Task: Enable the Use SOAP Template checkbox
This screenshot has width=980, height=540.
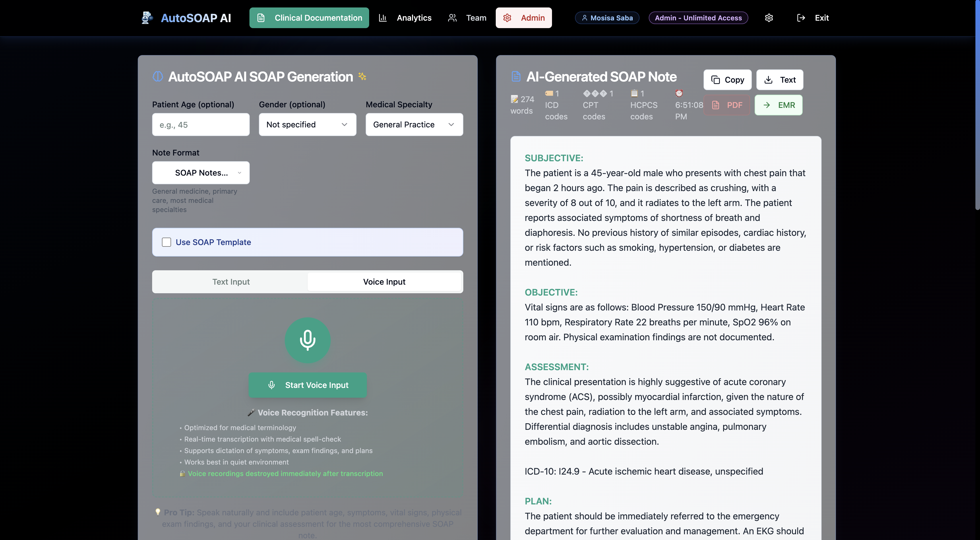Action: pos(166,242)
